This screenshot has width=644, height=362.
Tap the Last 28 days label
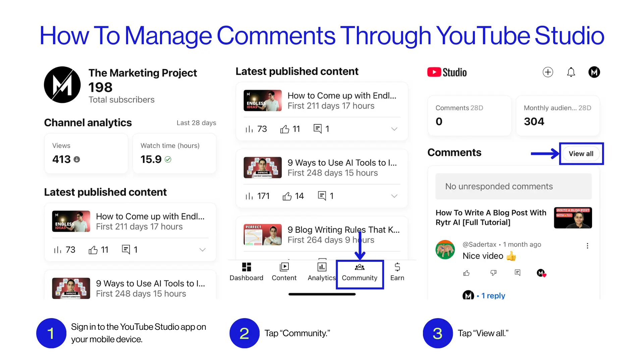click(196, 123)
